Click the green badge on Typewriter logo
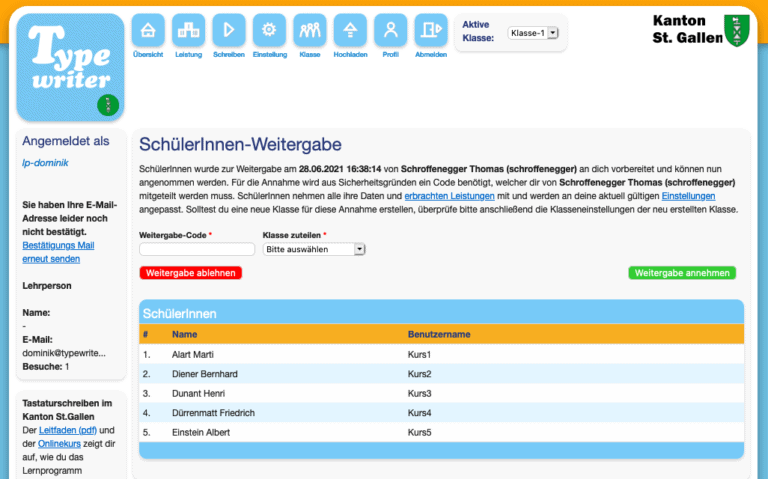 pyautogui.click(x=108, y=105)
